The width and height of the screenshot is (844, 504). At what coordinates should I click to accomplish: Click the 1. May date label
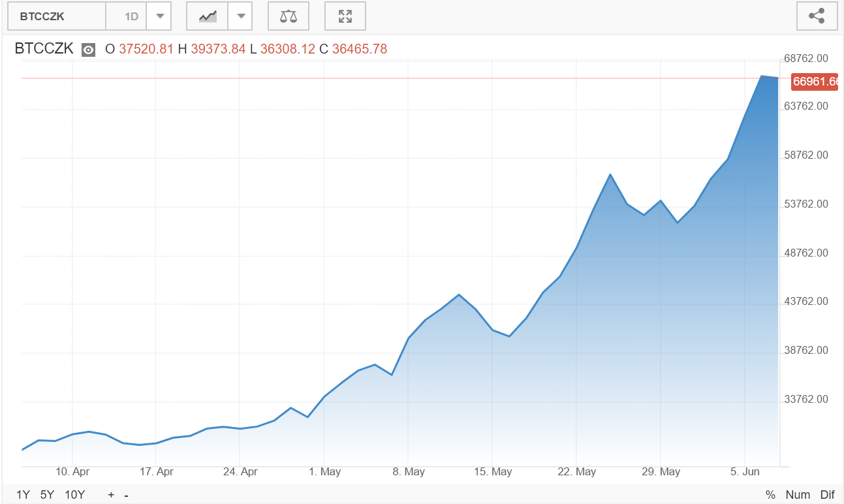coord(324,471)
